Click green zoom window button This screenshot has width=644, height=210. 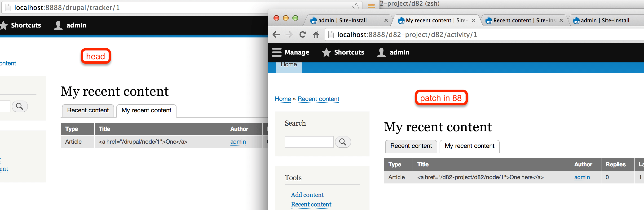click(x=295, y=18)
